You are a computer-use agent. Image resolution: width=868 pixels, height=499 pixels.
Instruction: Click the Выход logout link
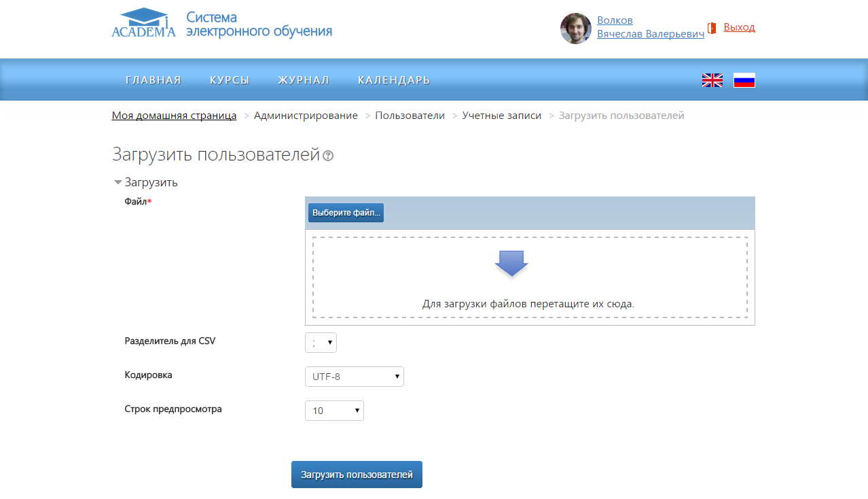pyautogui.click(x=739, y=27)
